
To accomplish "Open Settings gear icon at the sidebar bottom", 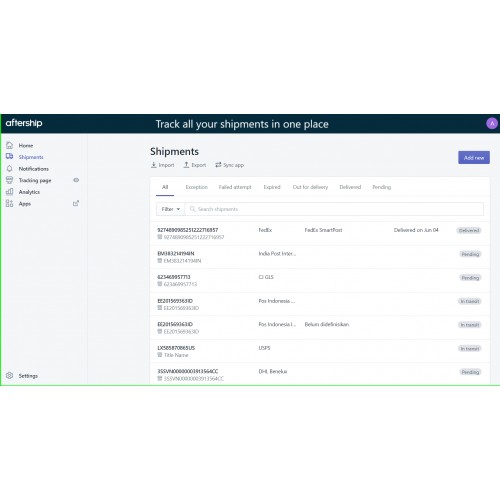I will (9, 375).
